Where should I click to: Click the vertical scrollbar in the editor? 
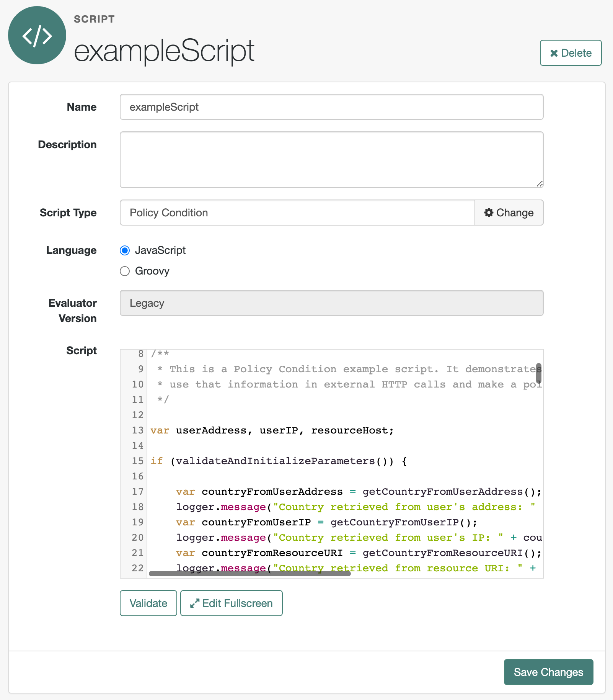click(x=539, y=373)
